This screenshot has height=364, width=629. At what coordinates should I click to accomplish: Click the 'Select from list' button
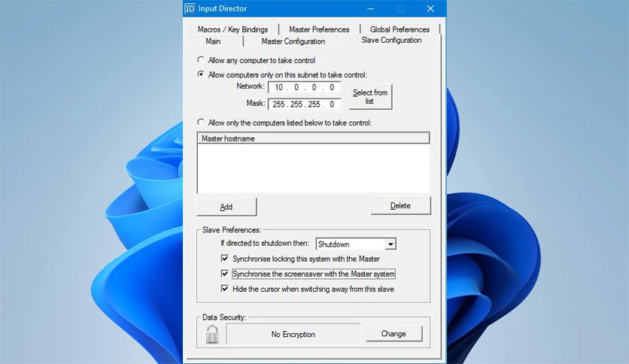tap(370, 96)
